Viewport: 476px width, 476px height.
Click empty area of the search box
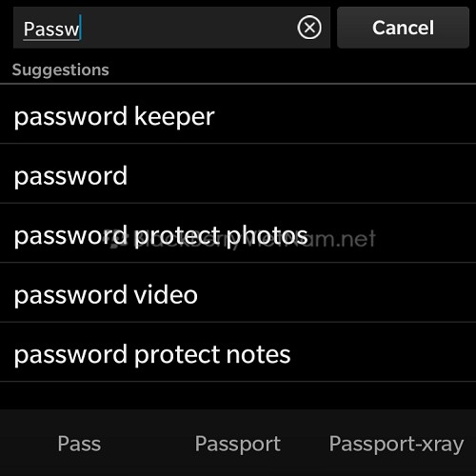point(190,28)
